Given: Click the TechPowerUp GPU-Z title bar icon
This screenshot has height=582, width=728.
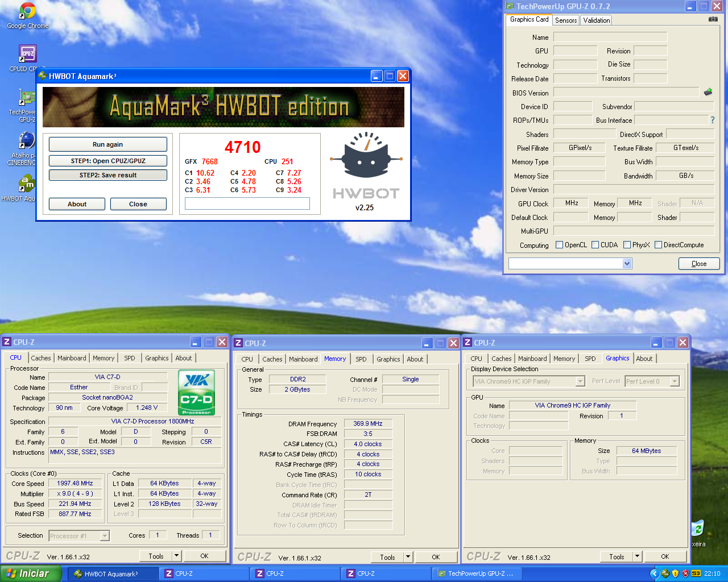Looking at the screenshot, I should click(510, 6).
